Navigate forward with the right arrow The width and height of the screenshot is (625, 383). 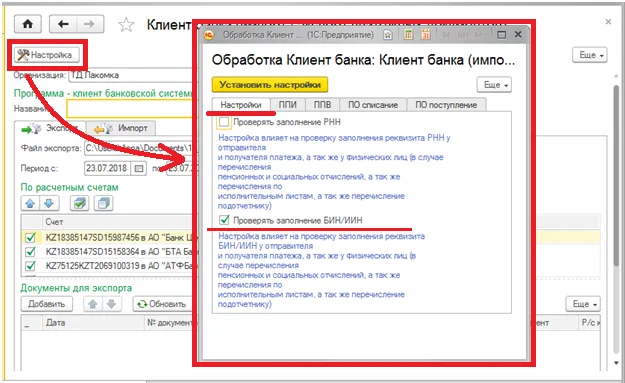(90, 24)
